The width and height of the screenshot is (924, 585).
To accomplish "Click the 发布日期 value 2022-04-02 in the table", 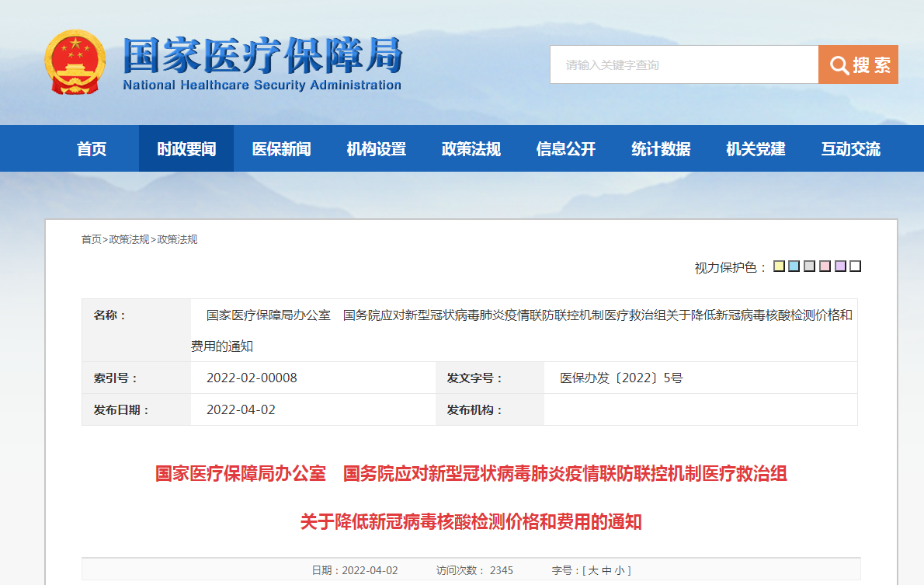I will point(241,410).
